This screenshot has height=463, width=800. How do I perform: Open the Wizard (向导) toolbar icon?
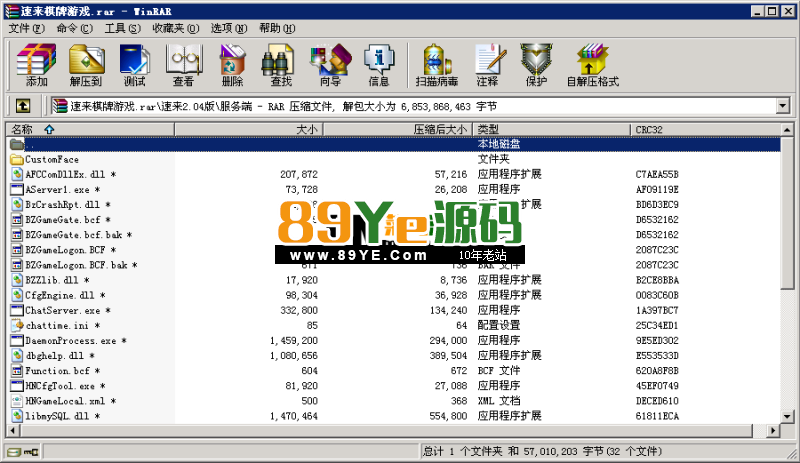pyautogui.click(x=330, y=65)
